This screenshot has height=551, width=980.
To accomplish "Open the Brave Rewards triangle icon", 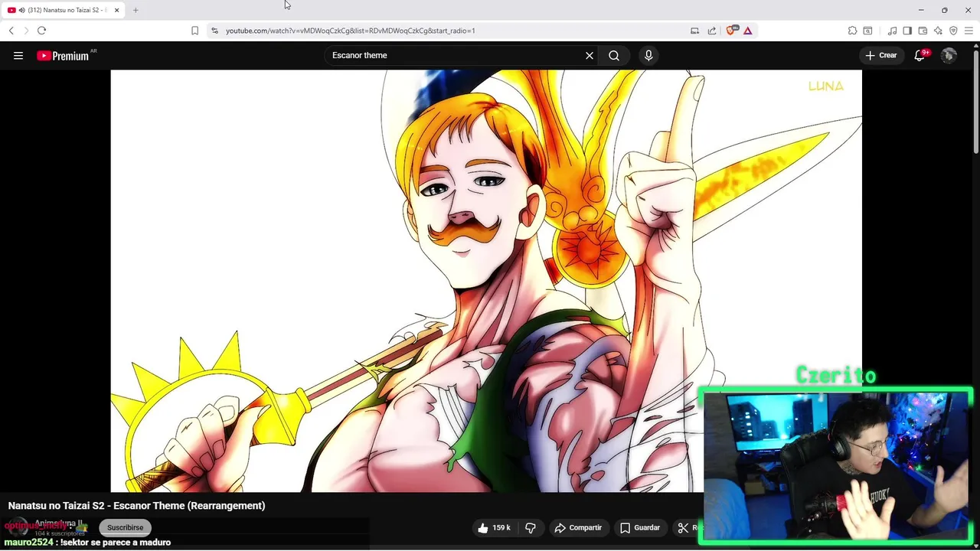I will click(x=747, y=31).
